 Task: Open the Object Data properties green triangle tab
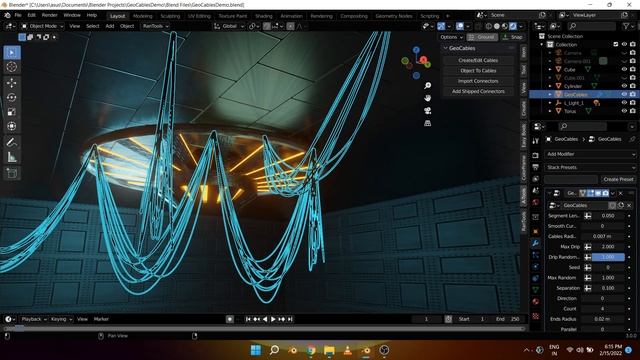pos(536,290)
